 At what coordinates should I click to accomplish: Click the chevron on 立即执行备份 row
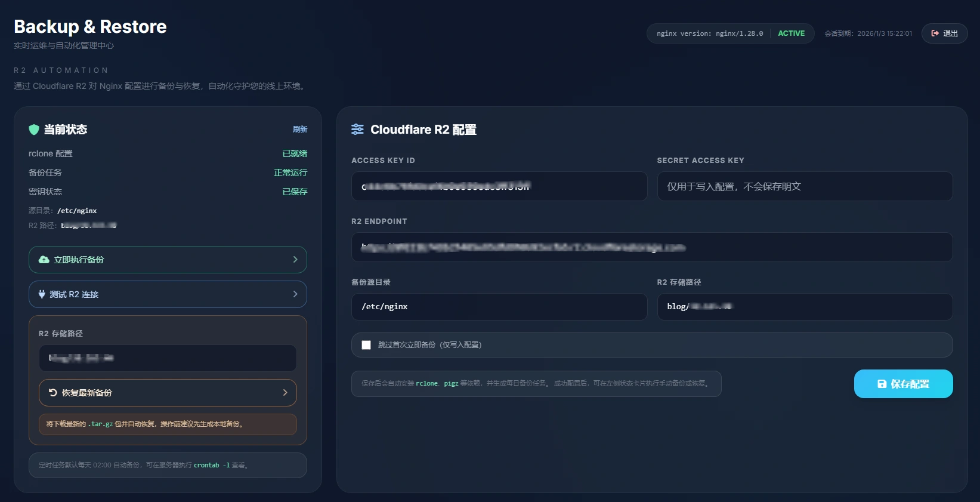[295, 260]
